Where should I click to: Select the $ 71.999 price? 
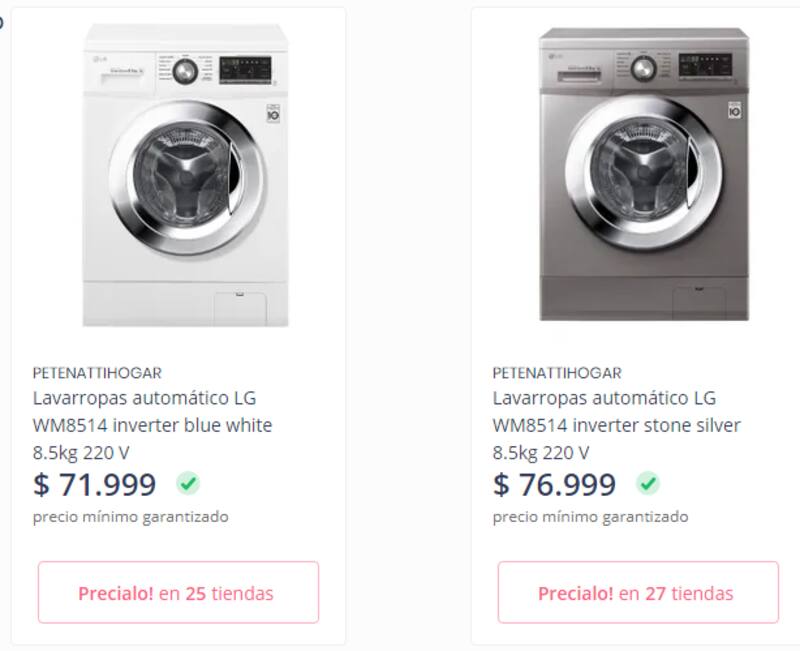tap(95, 485)
